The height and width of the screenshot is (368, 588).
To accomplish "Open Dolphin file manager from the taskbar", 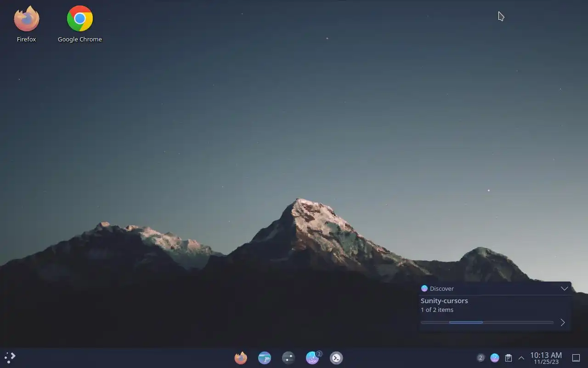I will (x=265, y=358).
